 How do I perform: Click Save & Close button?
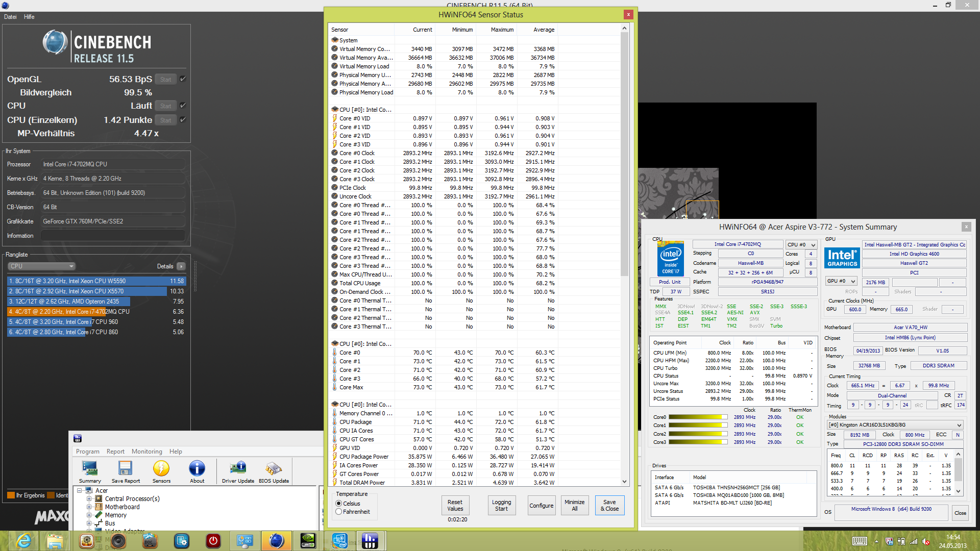point(609,506)
